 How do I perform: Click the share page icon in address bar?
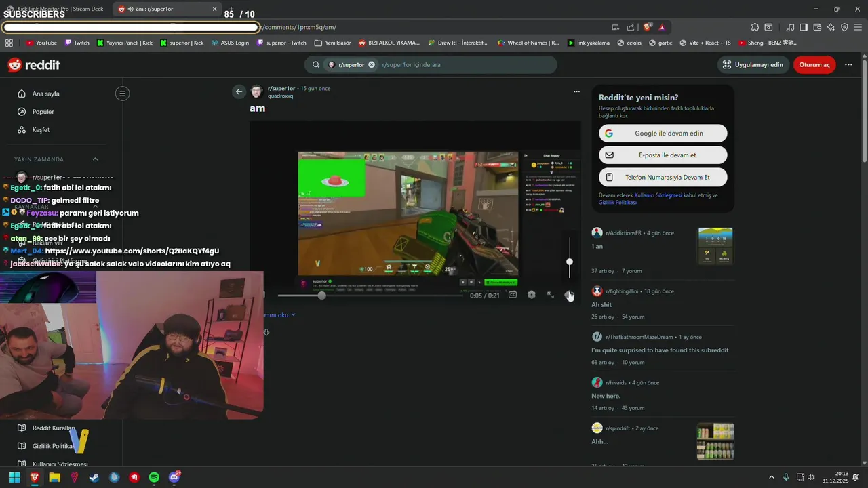tap(631, 27)
